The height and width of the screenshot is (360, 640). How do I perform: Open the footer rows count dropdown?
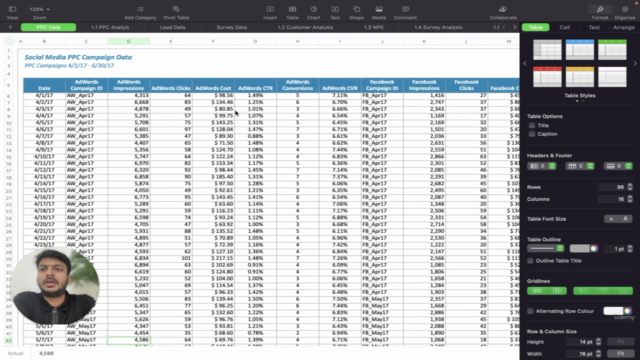coord(618,166)
